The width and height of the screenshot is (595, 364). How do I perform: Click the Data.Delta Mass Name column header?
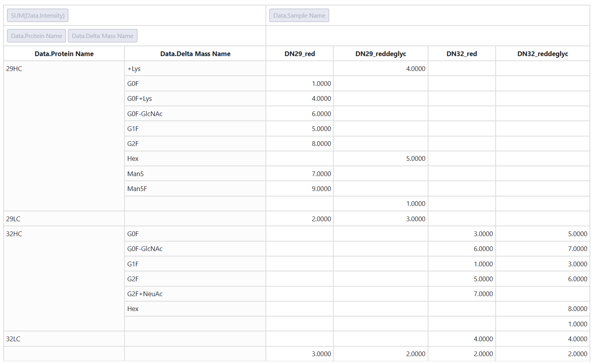click(195, 54)
